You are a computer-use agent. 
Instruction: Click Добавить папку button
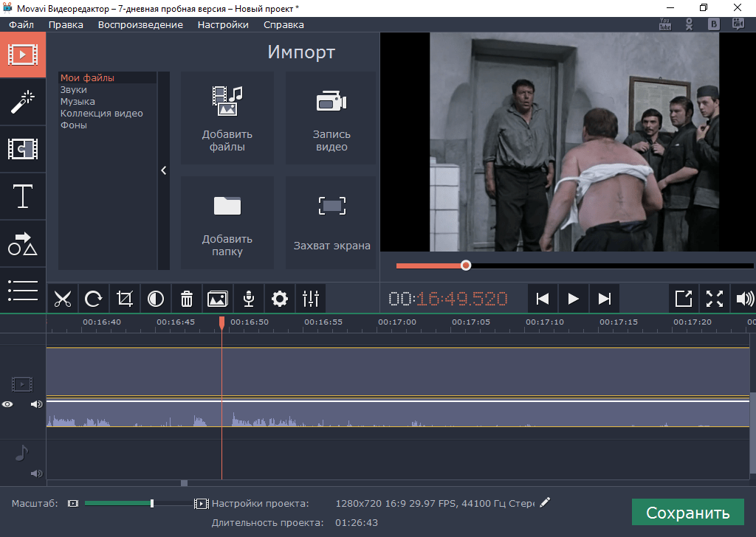[227, 223]
